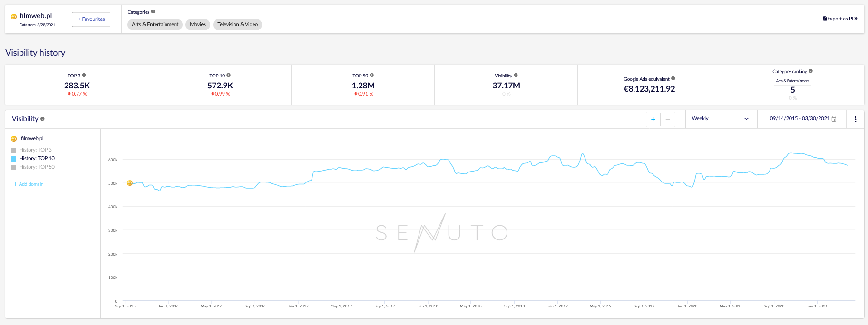Viewport: 868px width, 325px height.
Task: Select the Movies category tag
Action: [198, 25]
